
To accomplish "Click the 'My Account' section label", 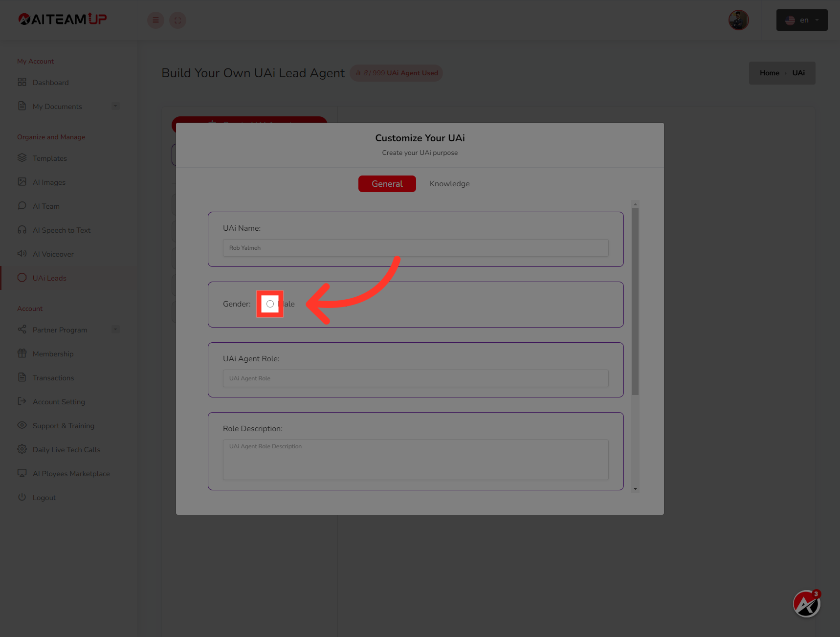I will coord(35,61).
